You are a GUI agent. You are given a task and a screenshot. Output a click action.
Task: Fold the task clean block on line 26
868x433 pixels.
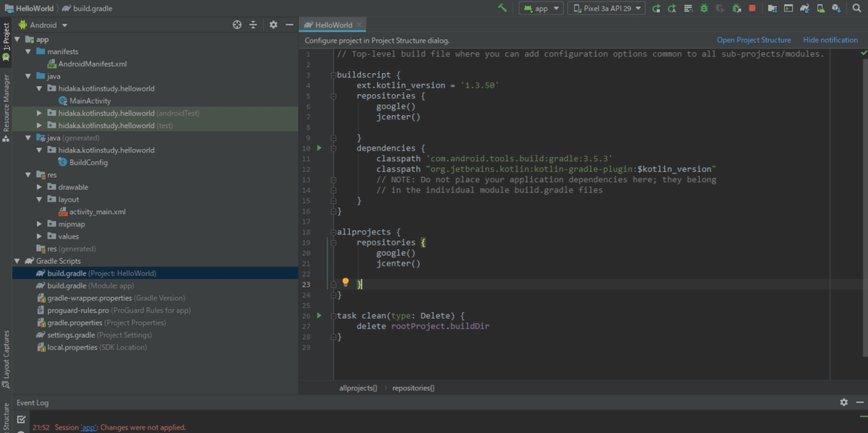333,316
